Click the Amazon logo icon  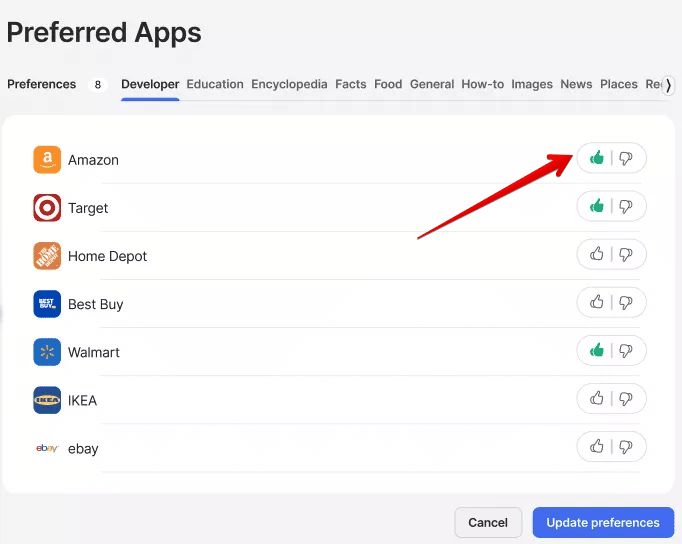coord(47,160)
